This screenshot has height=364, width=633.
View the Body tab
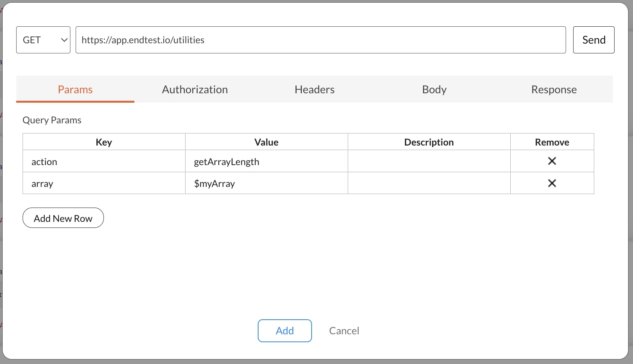coord(434,89)
